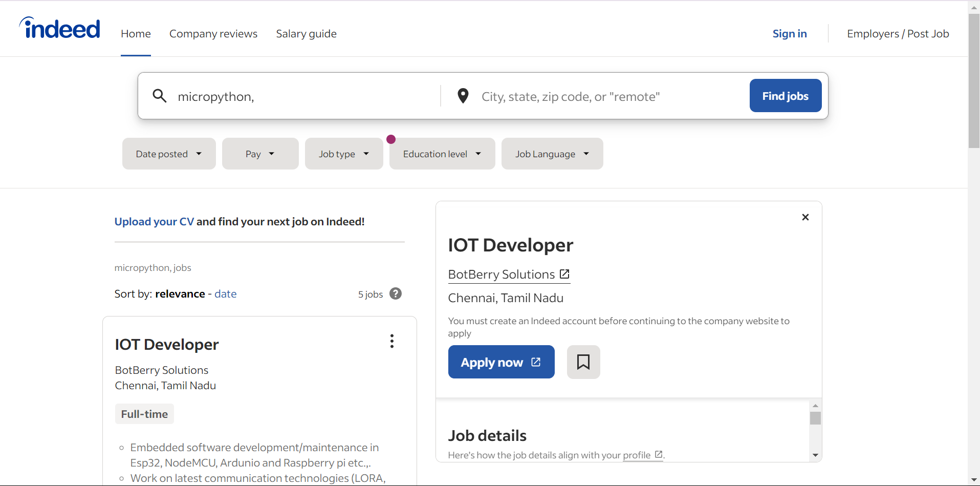980x486 pixels.
Task: Open the Salary guide page
Action: (x=306, y=33)
